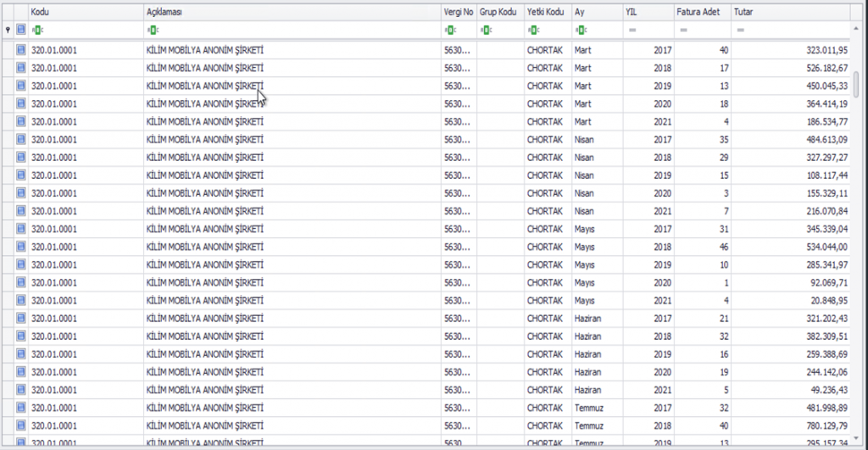Sort by the Kodu column header
The width and height of the screenshot is (868, 450).
click(85, 13)
